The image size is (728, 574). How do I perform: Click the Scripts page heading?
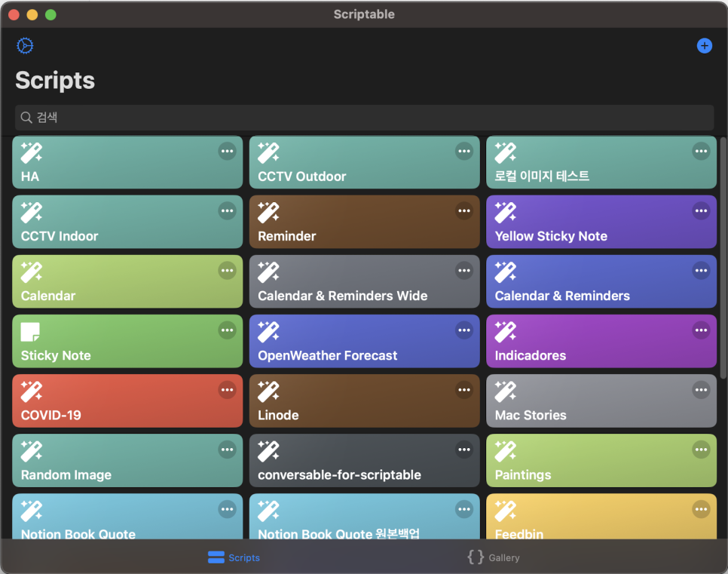click(x=55, y=81)
